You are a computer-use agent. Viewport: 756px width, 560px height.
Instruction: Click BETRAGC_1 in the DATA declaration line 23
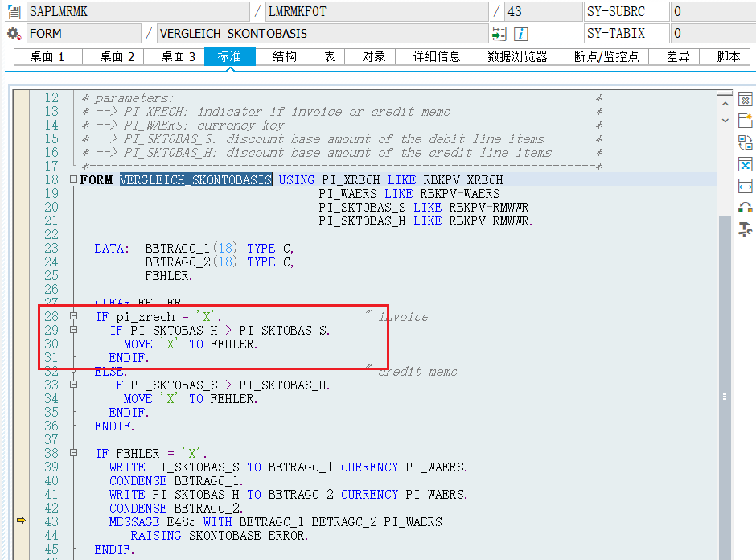[x=178, y=249]
